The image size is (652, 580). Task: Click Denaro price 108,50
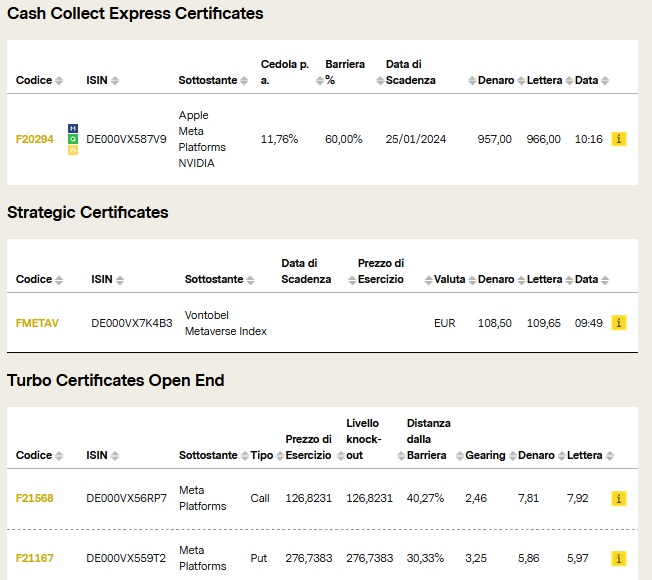click(x=494, y=323)
